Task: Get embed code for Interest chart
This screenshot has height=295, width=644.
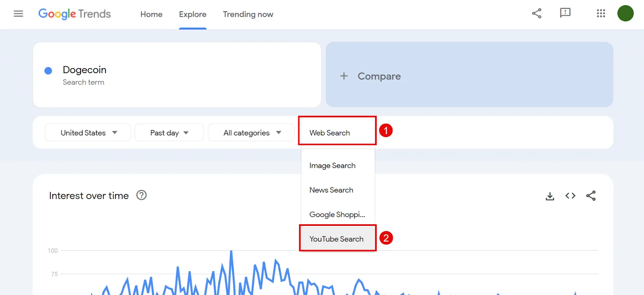Action: [x=570, y=196]
